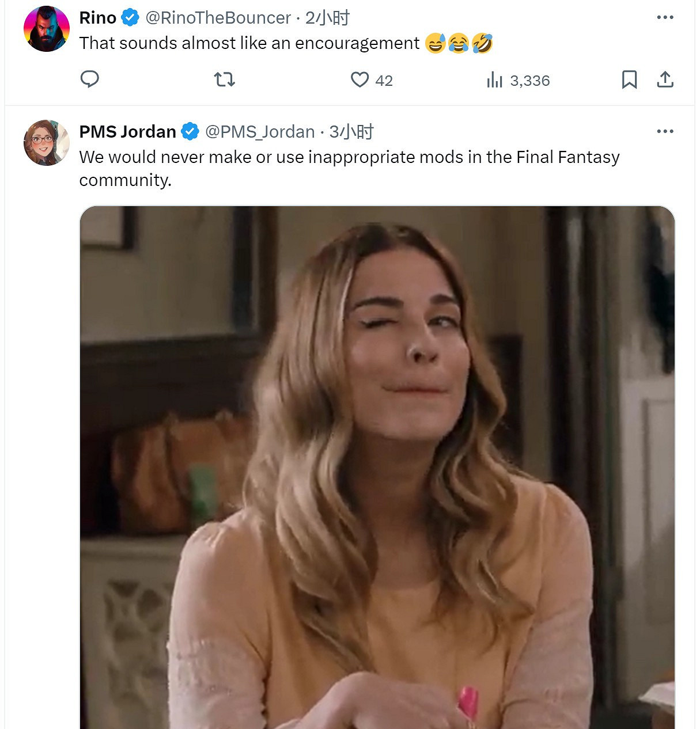Click Rino's profile avatar
This screenshot has width=700, height=729.
click(47, 29)
